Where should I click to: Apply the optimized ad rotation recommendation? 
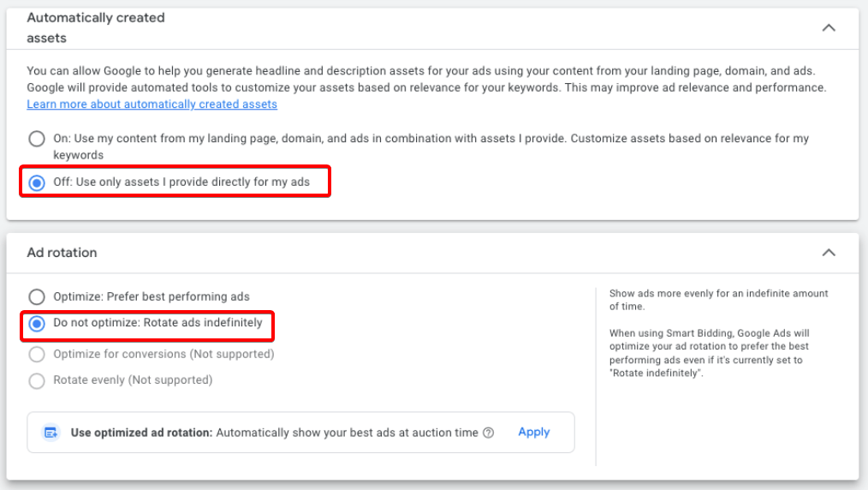click(533, 433)
